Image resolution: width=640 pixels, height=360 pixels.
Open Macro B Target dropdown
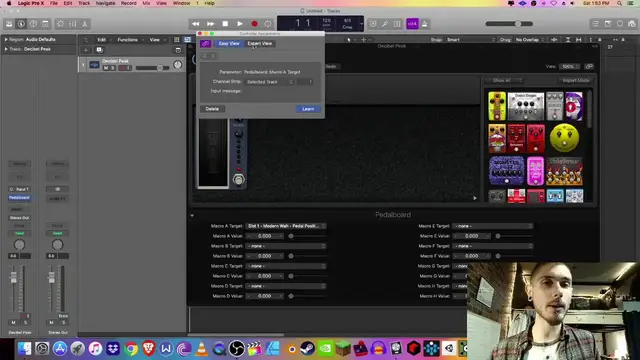tap(285, 246)
